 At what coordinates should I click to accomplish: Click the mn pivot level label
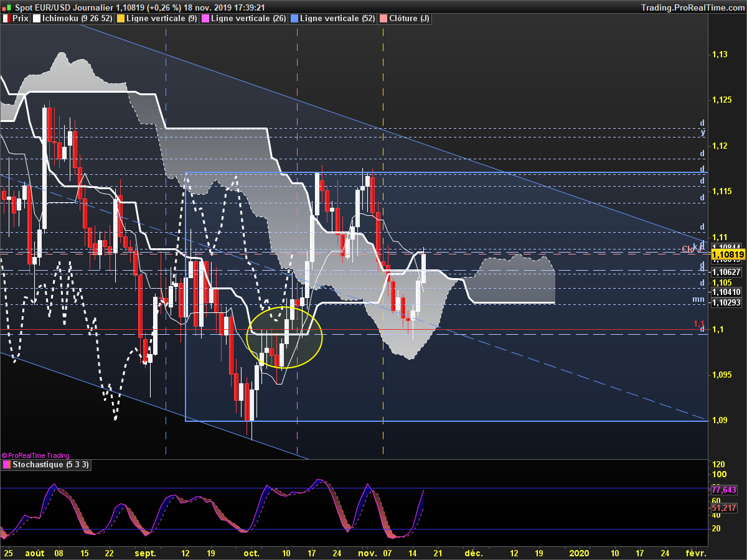[x=698, y=300]
